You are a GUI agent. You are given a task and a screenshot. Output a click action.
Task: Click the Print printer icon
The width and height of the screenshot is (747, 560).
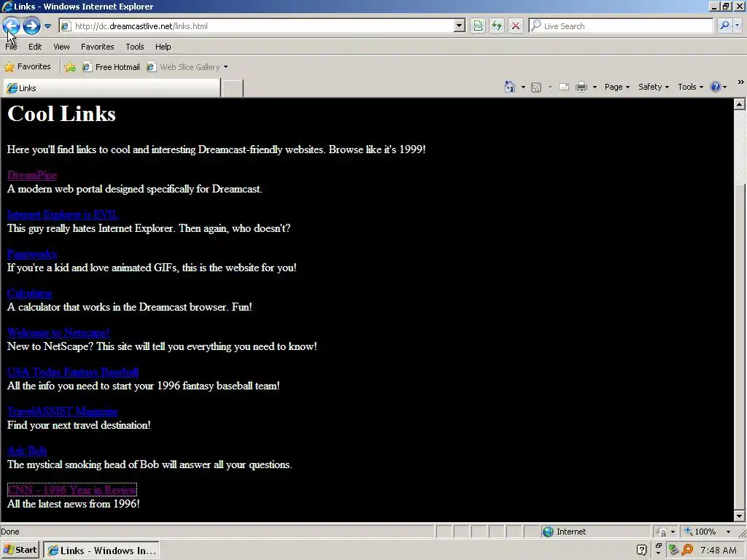tap(581, 87)
